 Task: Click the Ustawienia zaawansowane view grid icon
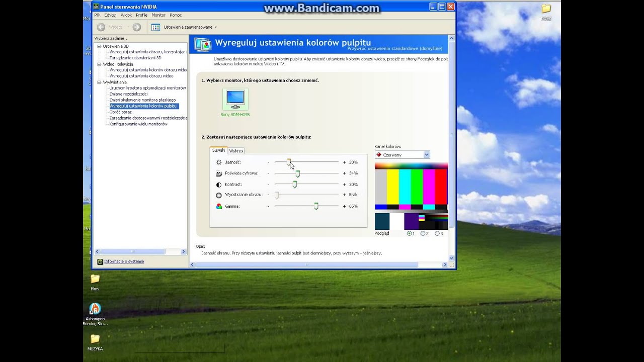(155, 27)
